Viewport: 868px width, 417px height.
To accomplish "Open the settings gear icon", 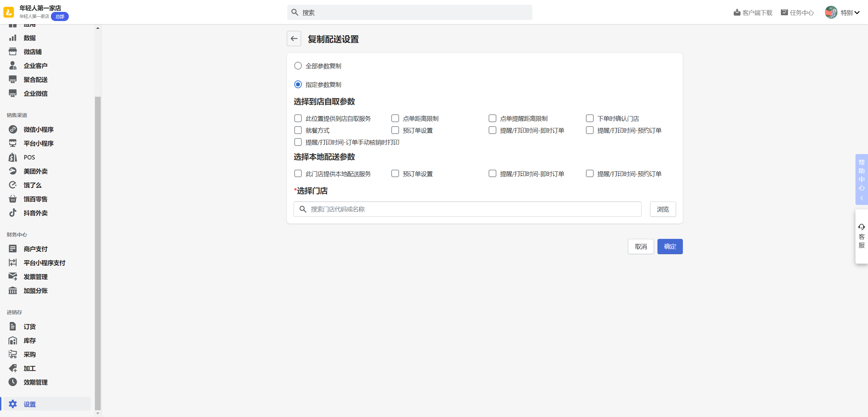I will (x=13, y=404).
